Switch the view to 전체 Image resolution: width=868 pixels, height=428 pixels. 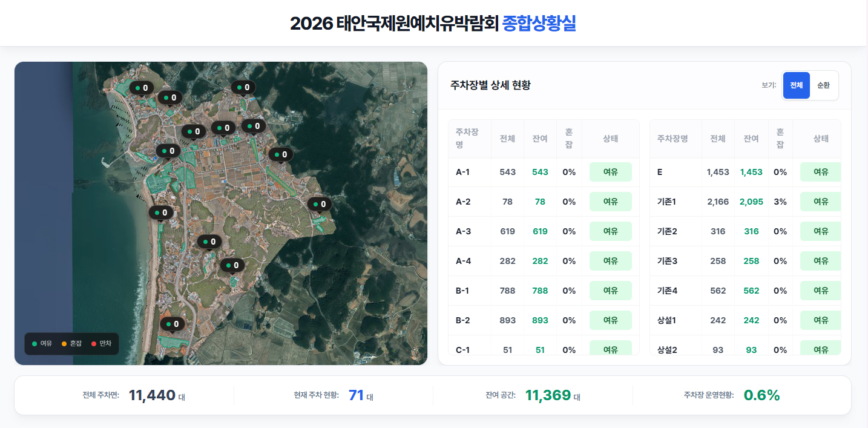tap(796, 85)
